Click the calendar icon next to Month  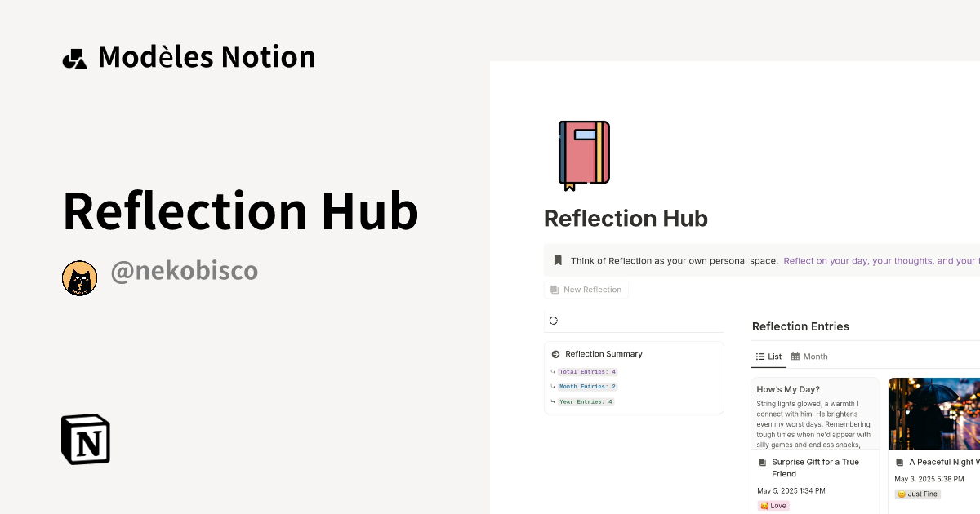(x=795, y=357)
